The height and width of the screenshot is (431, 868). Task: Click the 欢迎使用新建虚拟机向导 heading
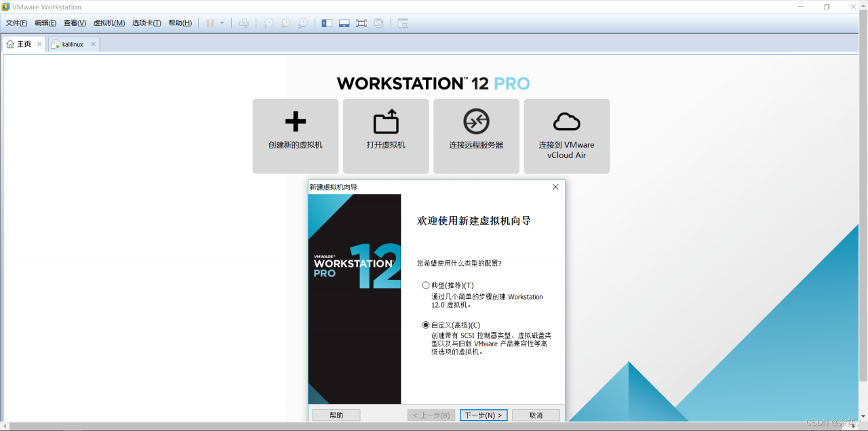474,221
